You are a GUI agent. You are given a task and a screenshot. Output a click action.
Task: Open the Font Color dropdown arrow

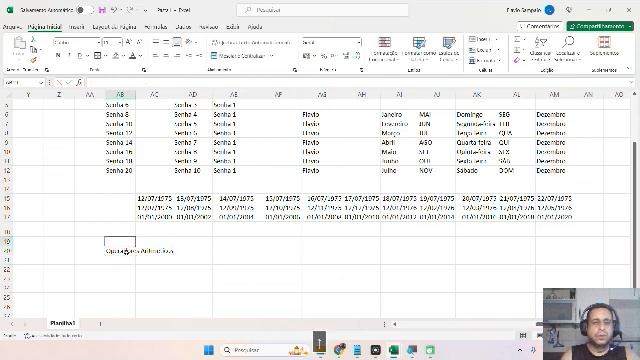click(x=140, y=56)
